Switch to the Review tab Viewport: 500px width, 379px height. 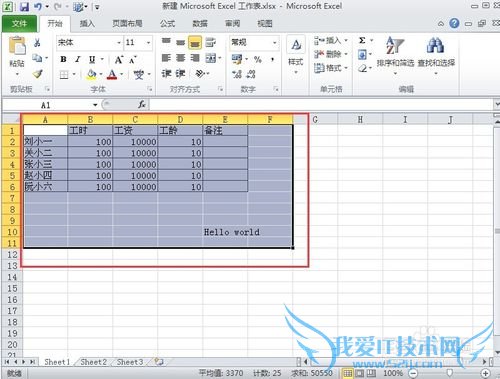[232, 24]
